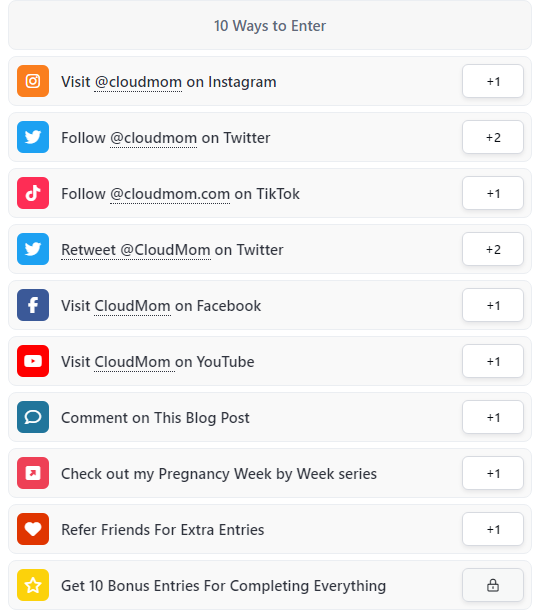Click the orange Instagram icon

(33, 81)
